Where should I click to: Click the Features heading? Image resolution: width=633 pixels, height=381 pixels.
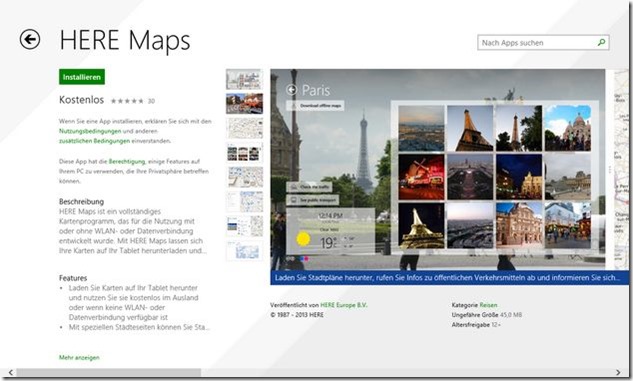coord(73,278)
